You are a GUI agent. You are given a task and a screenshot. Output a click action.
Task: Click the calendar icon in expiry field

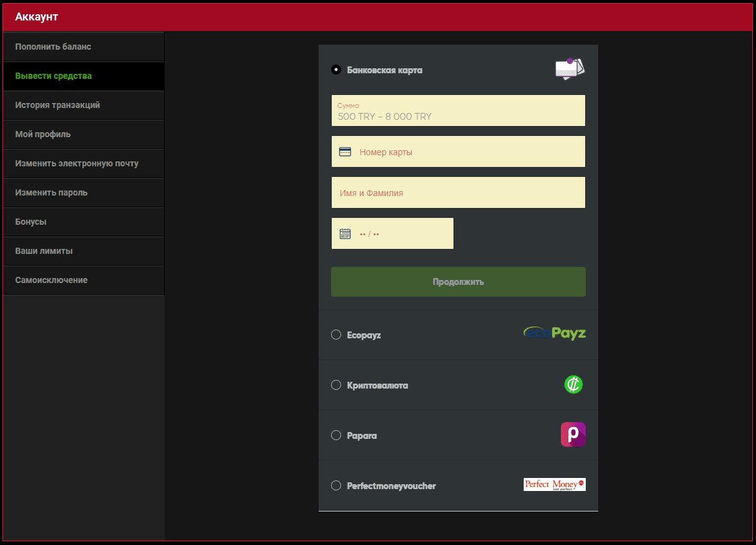point(345,234)
